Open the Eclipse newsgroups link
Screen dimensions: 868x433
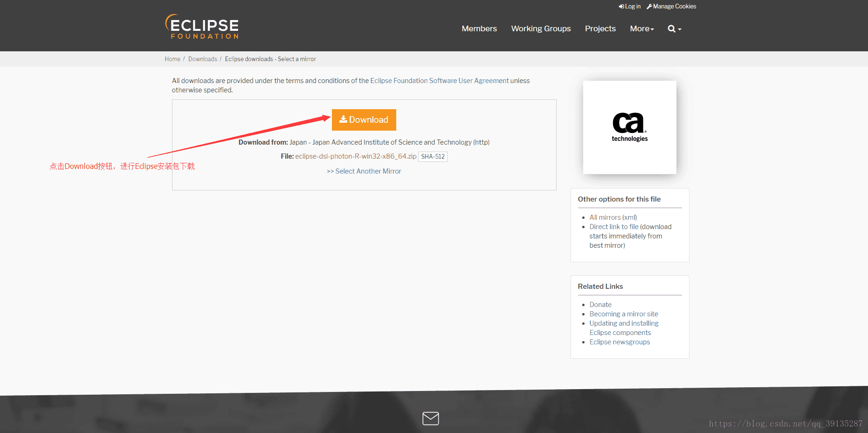[x=620, y=342]
